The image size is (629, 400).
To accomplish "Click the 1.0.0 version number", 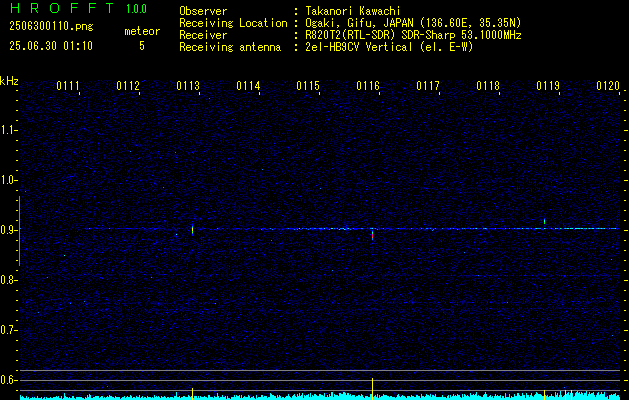I will [x=136, y=9].
